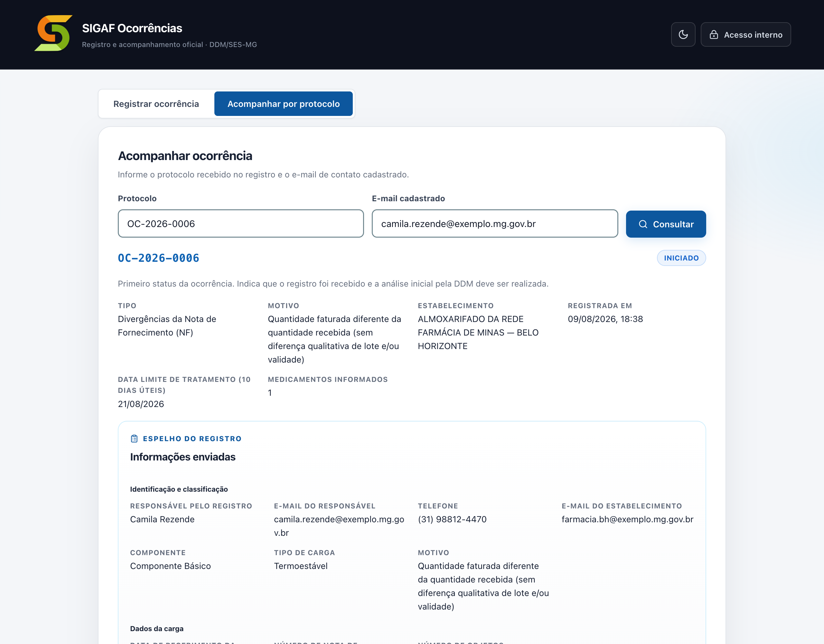Focus the E-mail cadastrado input field

point(495,224)
